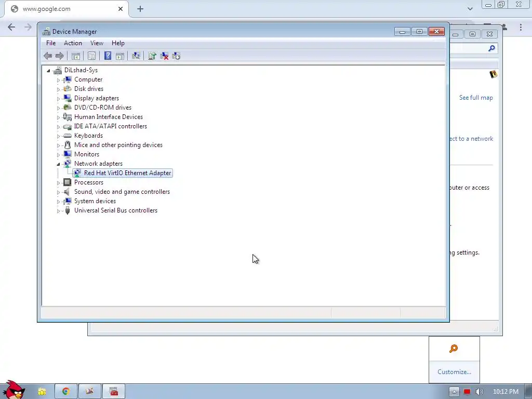Click the Back arrow in Device Manager toolbar
The image size is (532, 399).
48,56
